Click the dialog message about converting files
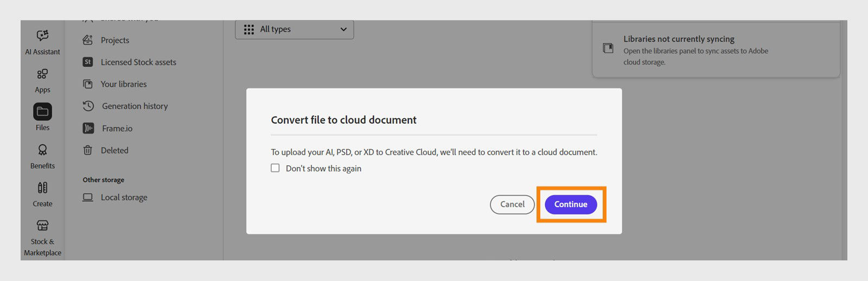The image size is (868, 281). coord(434,152)
